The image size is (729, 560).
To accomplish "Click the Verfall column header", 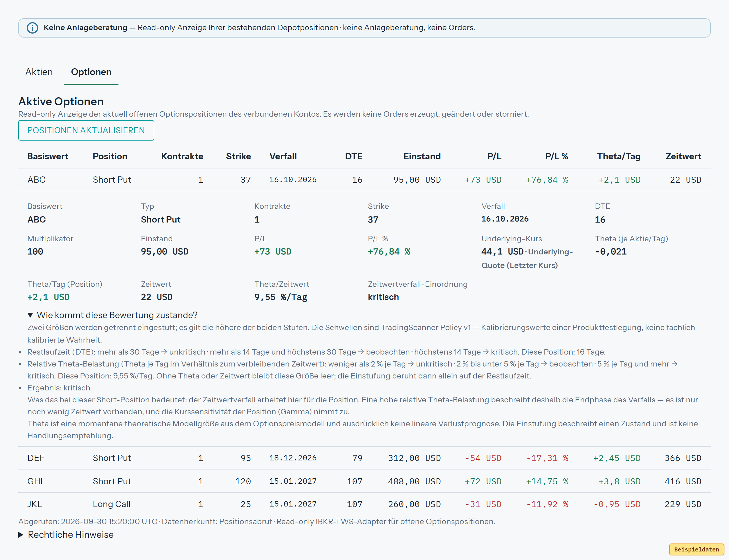I will pyautogui.click(x=283, y=156).
